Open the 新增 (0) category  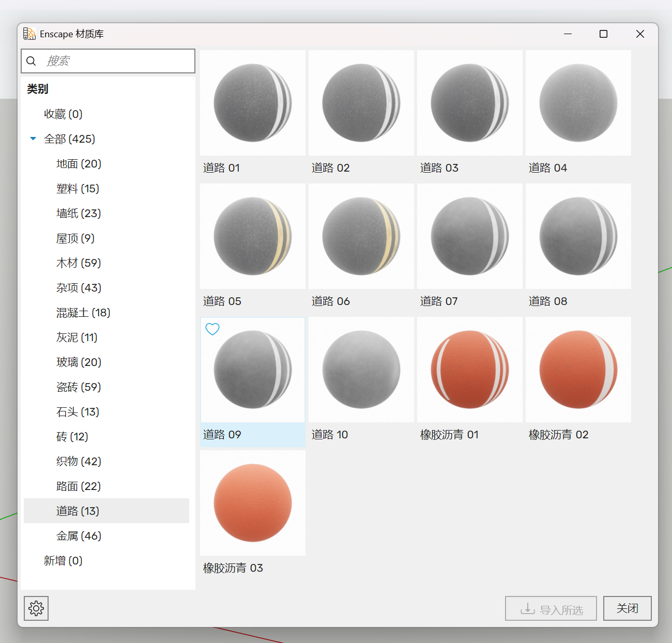[63, 561]
